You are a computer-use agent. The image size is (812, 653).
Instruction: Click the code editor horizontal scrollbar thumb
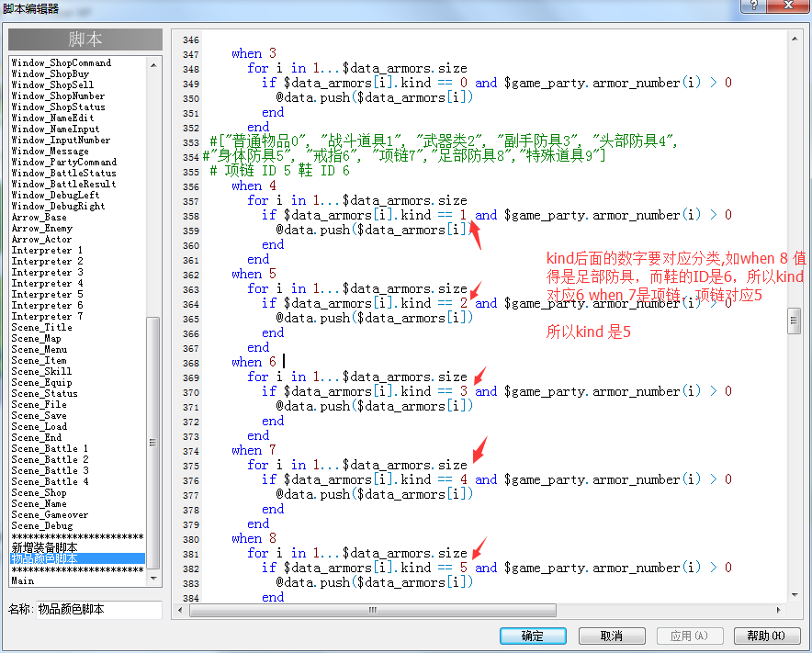(373, 610)
